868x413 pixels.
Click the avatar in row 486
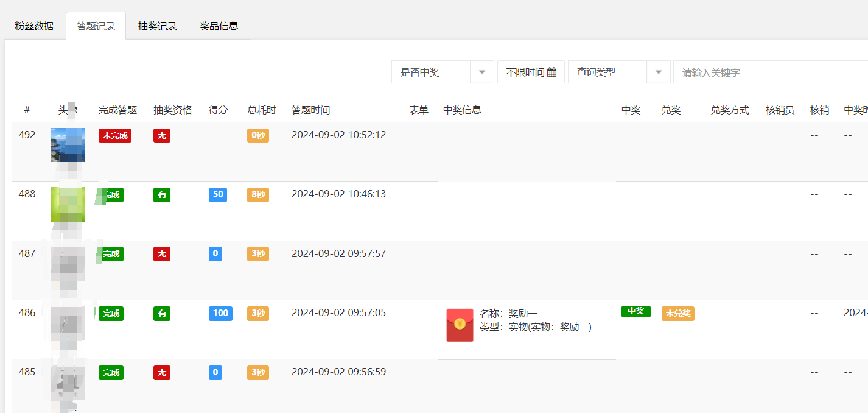pos(68,323)
